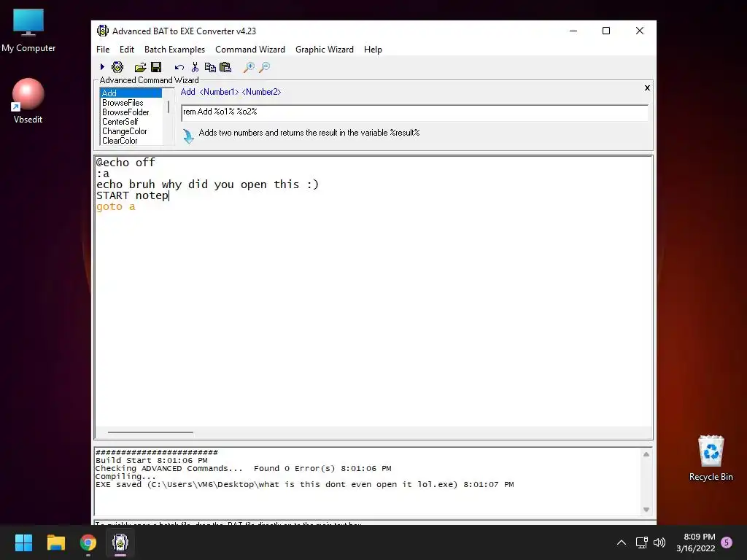
Task: Click the 'echo bruh why did you open this' line
Action: tap(207, 184)
